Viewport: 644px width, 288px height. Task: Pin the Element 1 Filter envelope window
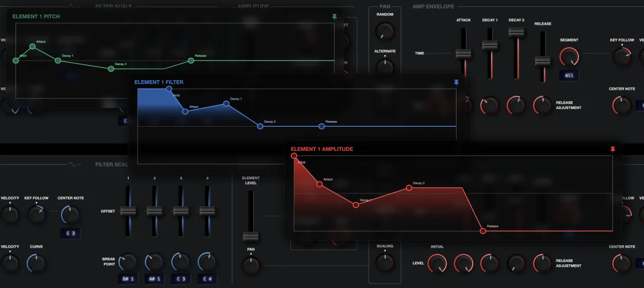coord(457,82)
